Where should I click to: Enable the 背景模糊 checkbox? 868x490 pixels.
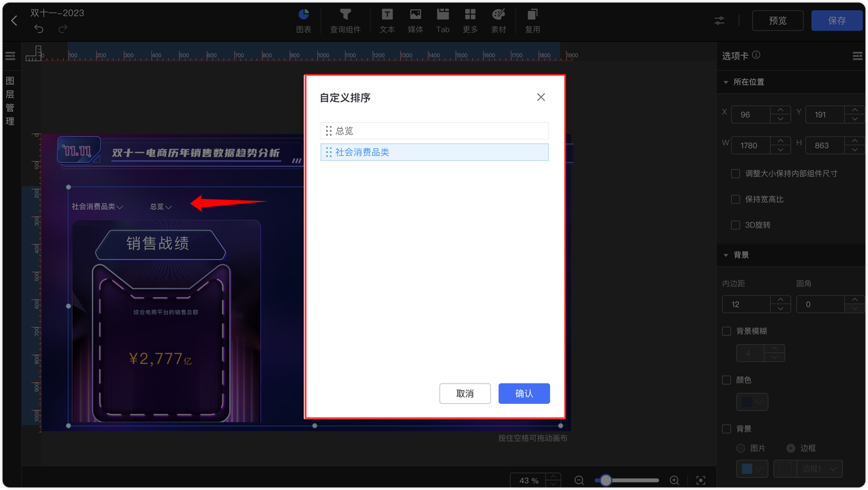pyautogui.click(x=726, y=331)
